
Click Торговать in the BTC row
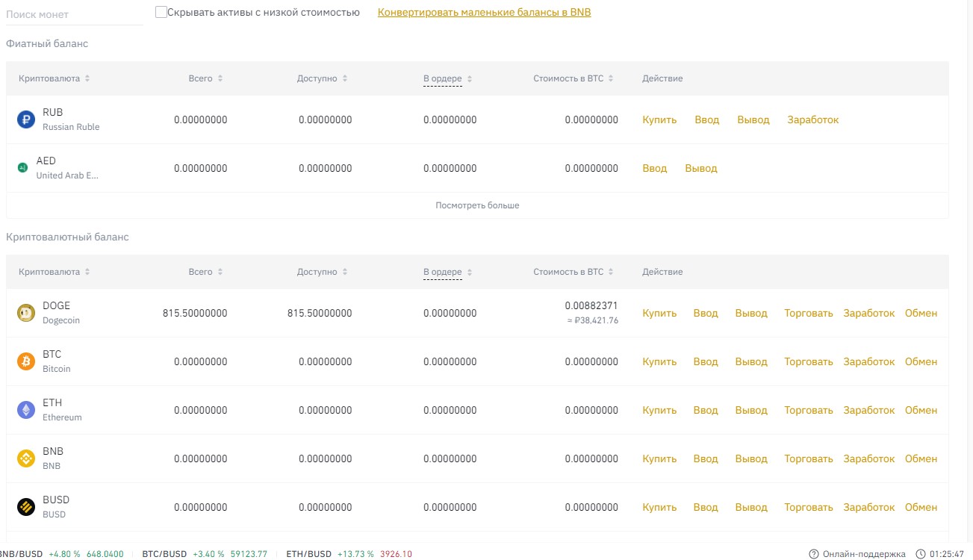click(808, 361)
